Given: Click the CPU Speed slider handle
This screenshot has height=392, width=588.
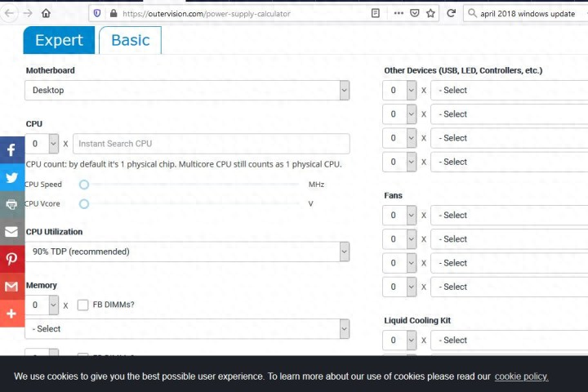Looking at the screenshot, I should coord(84,185).
